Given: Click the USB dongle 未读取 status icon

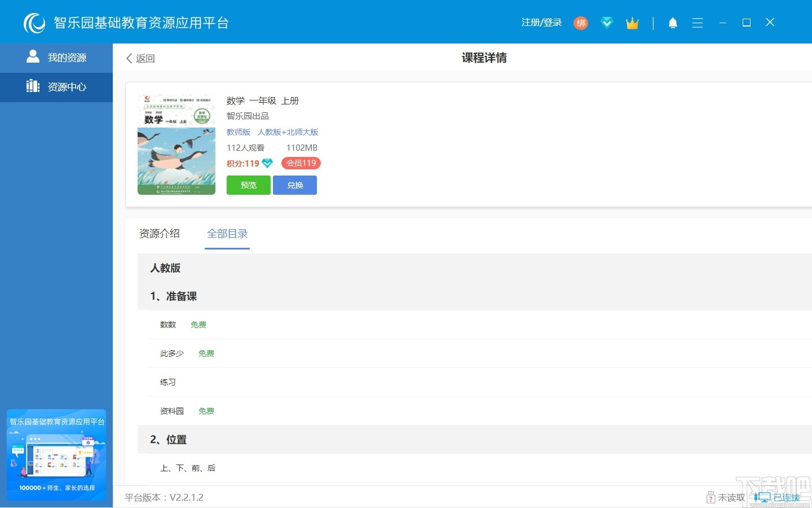Looking at the screenshot, I should [x=710, y=497].
